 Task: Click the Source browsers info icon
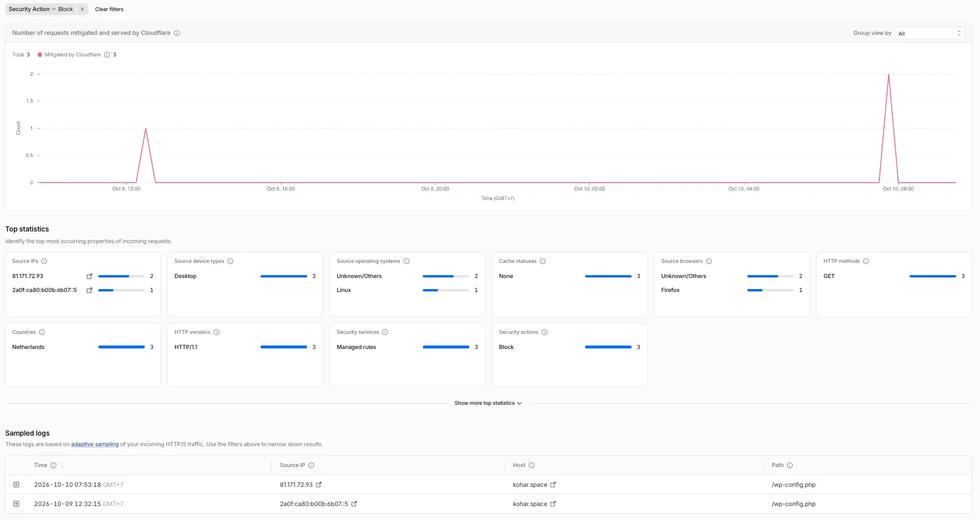(x=709, y=261)
